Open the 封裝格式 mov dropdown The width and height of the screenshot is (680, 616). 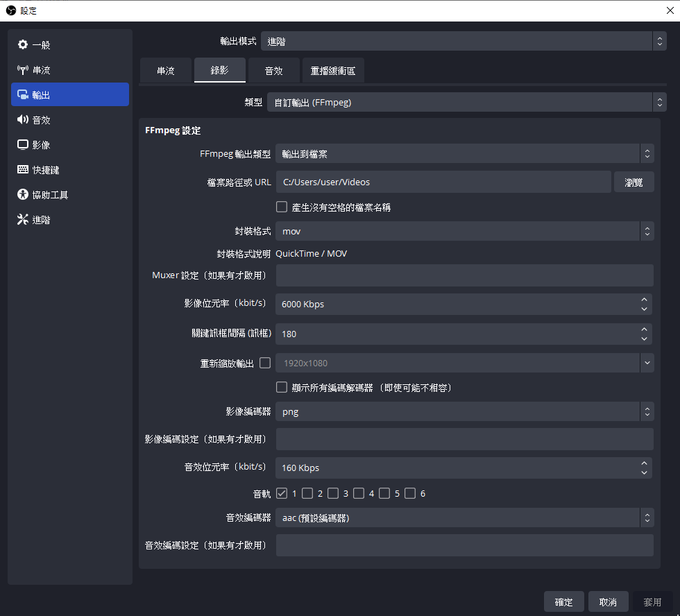click(464, 231)
